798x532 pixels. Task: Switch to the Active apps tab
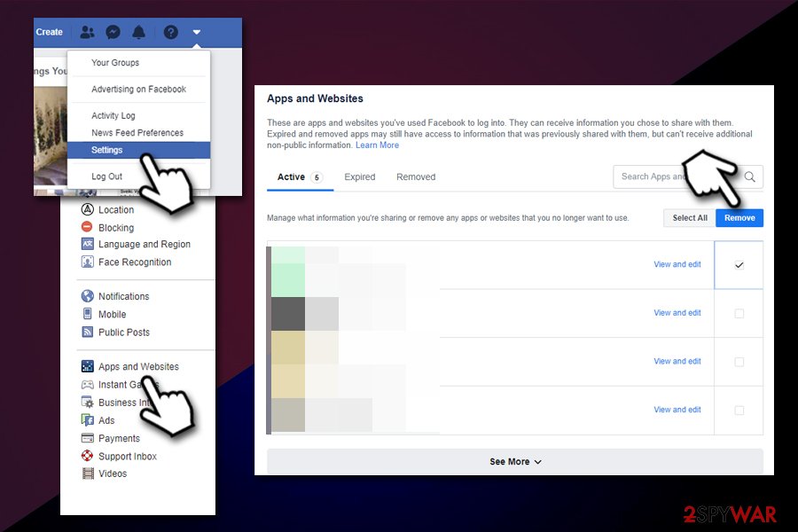(x=300, y=177)
